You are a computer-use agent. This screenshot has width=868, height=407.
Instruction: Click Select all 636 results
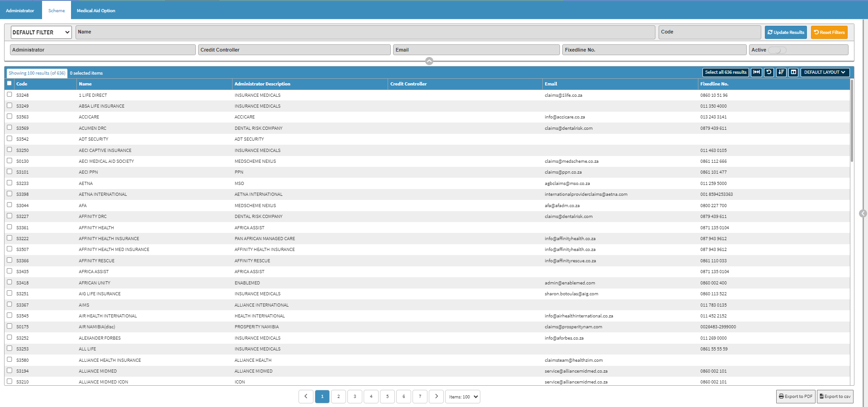pyautogui.click(x=726, y=72)
